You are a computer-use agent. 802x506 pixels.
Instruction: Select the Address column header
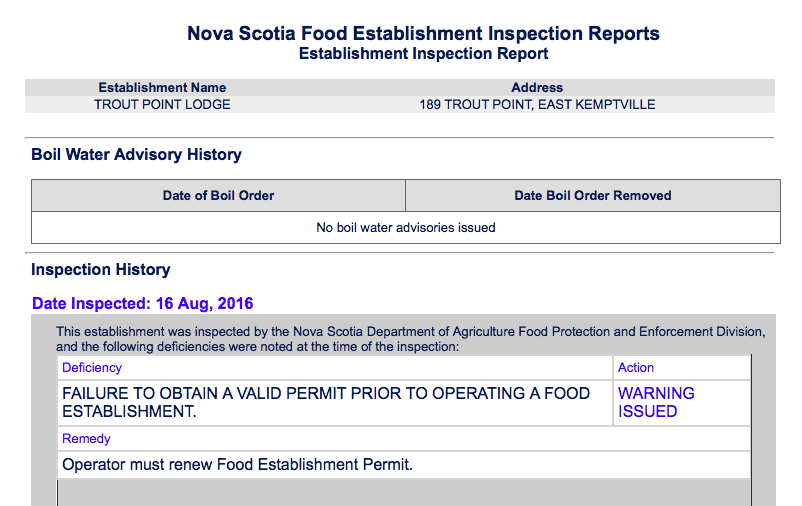(x=537, y=88)
